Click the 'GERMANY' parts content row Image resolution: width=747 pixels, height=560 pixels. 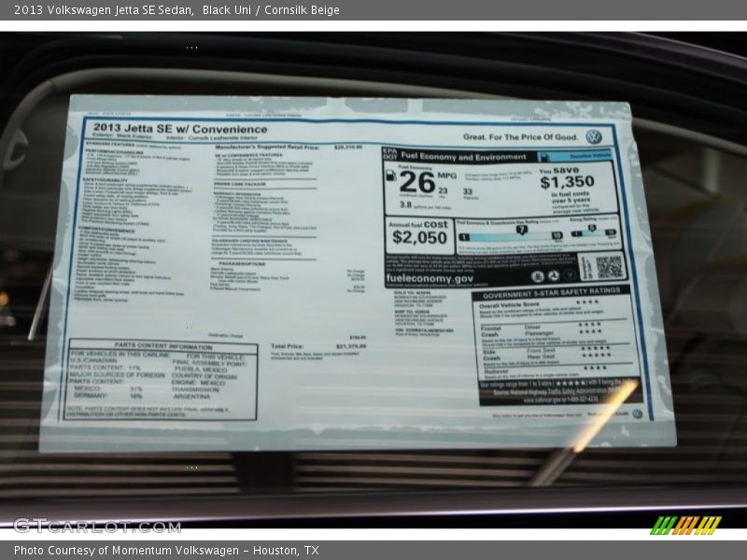(x=108, y=395)
